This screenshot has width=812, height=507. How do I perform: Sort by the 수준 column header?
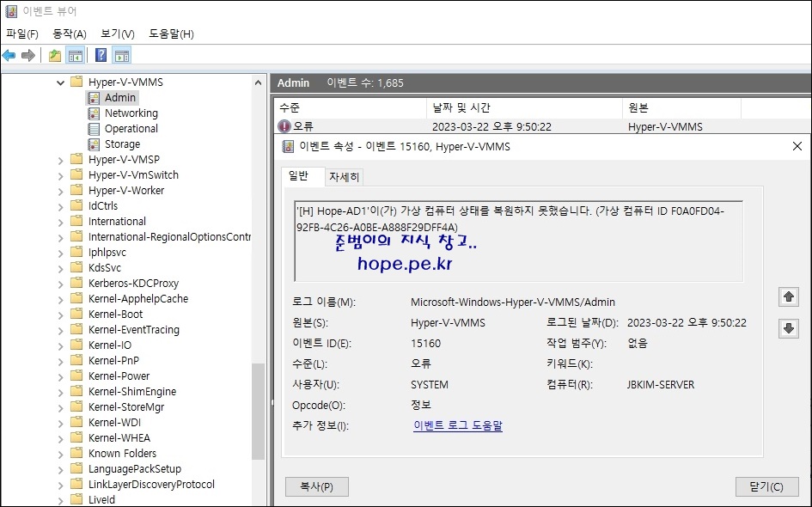click(x=350, y=107)
